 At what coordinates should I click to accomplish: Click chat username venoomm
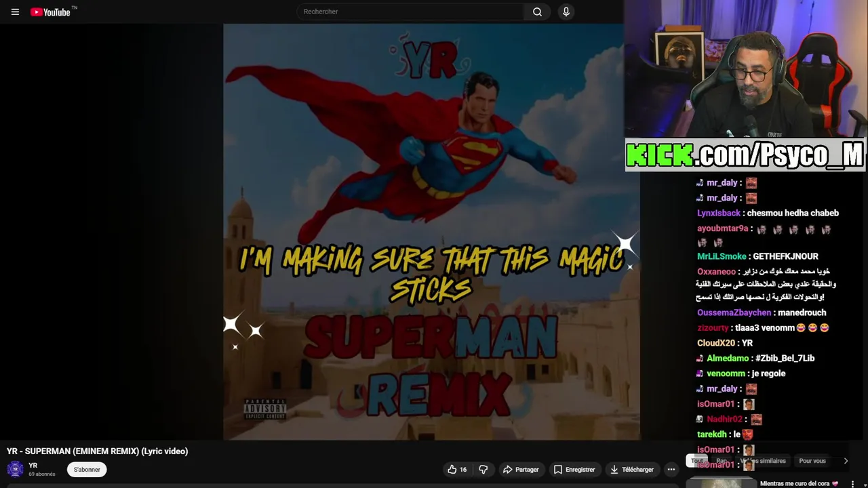pos(726,373)
